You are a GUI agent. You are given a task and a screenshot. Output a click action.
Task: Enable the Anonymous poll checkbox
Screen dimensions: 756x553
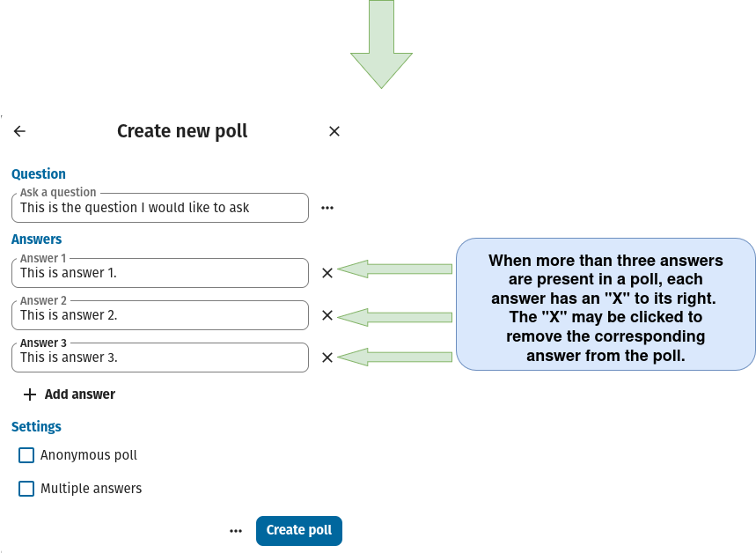coord(26,455)
